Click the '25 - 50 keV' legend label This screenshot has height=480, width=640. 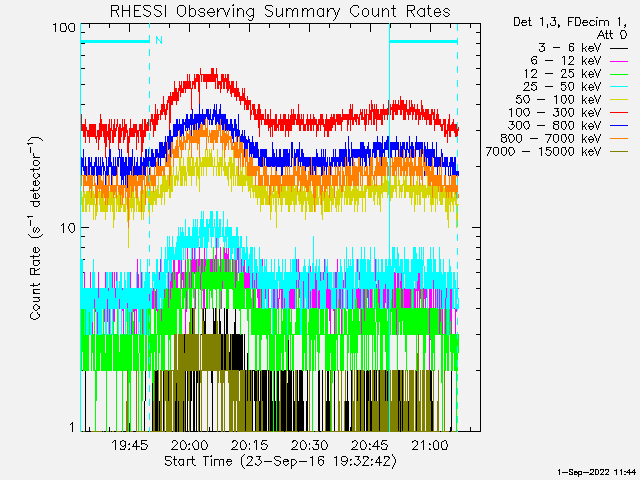[x=562, y=87]
